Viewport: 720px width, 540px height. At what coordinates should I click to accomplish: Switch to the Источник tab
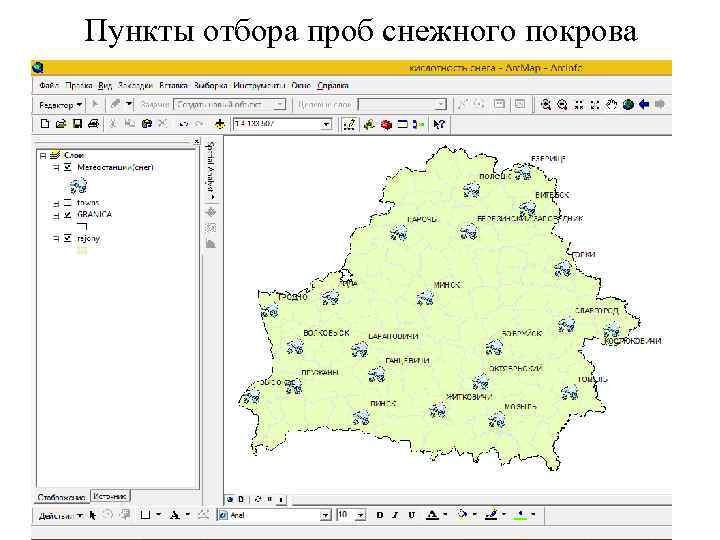tap(110, 495)
